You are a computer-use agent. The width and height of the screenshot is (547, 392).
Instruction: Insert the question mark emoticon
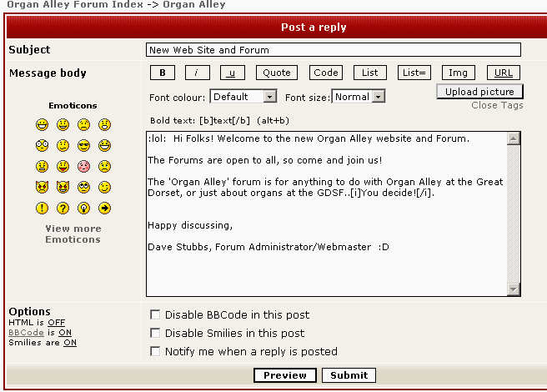point(63,208)
